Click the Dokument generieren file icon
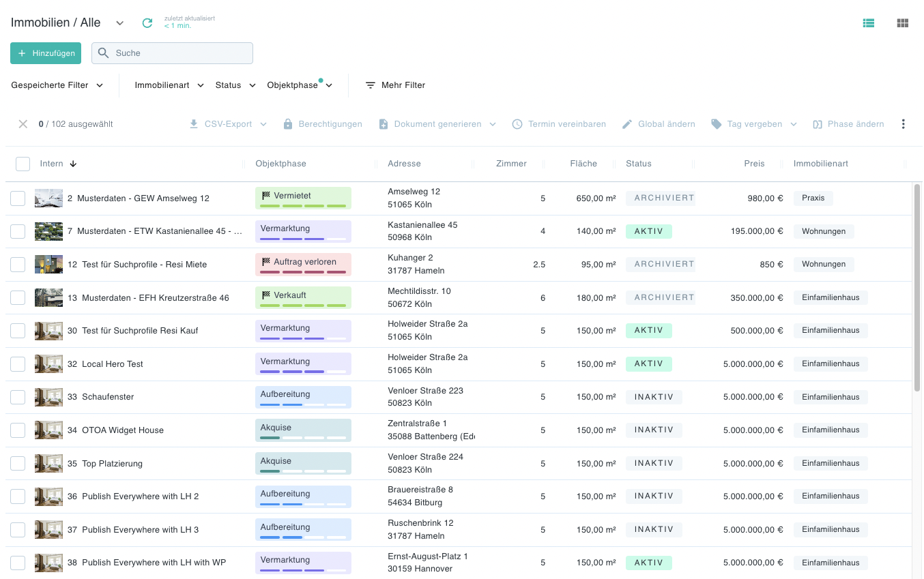 [384, 124]
